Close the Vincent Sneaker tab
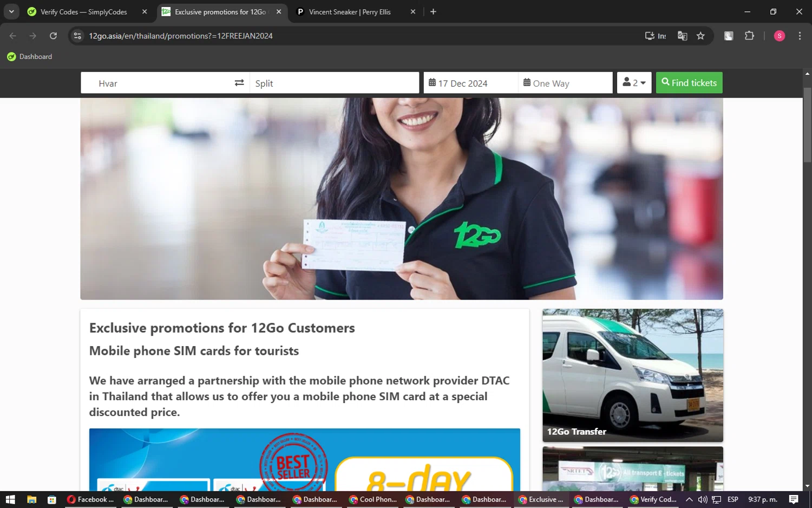Viewport: 812px width, 508px height. coord(413,12)
